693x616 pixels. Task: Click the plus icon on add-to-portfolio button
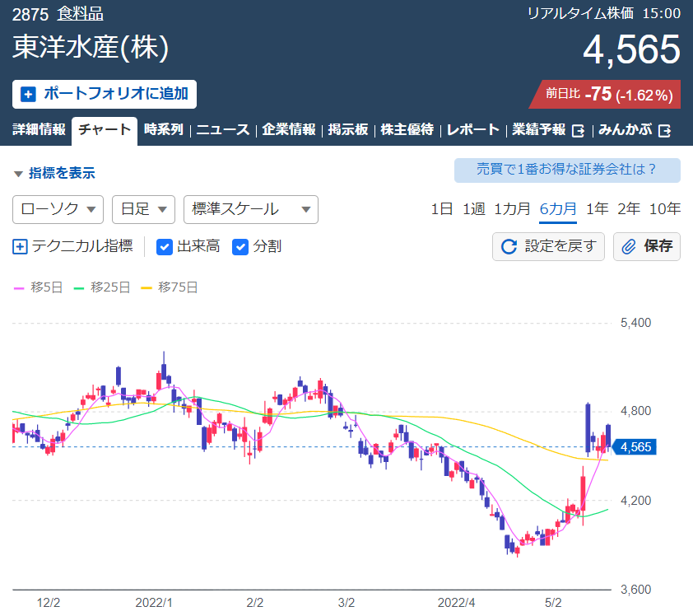[x=28, y=94]
